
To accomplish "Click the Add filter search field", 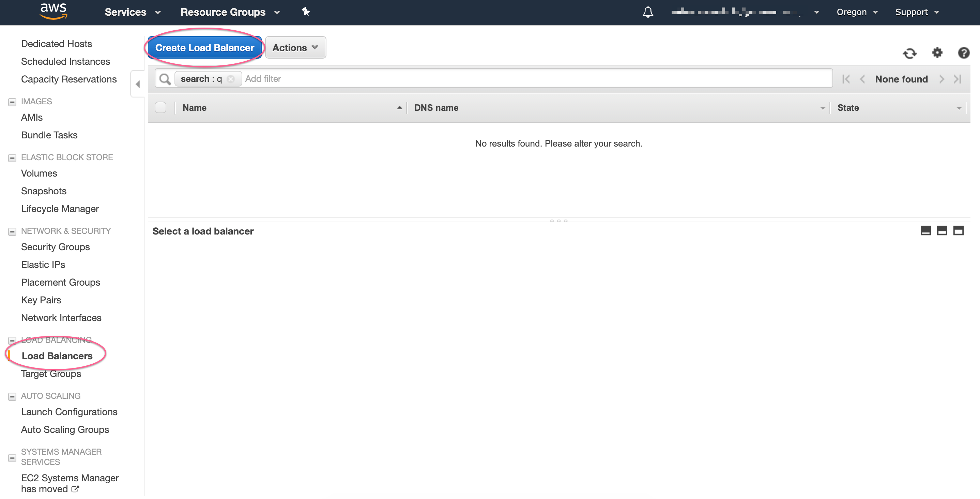I will (533, 79).
